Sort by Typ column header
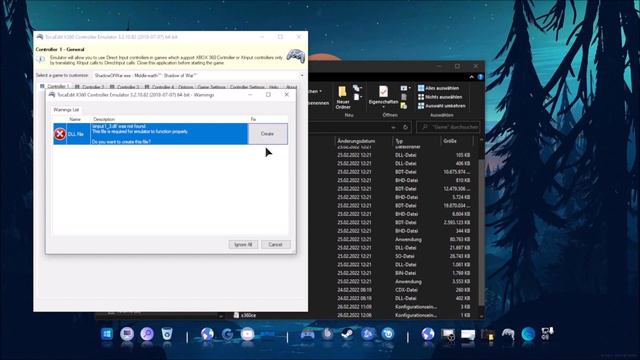The height and width of the screenshot is (360, 640). 416,141
